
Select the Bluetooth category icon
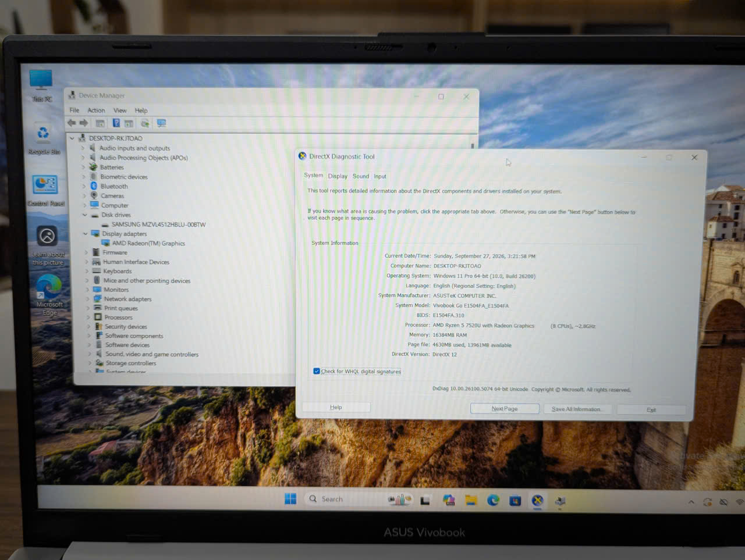coord(94,186)
